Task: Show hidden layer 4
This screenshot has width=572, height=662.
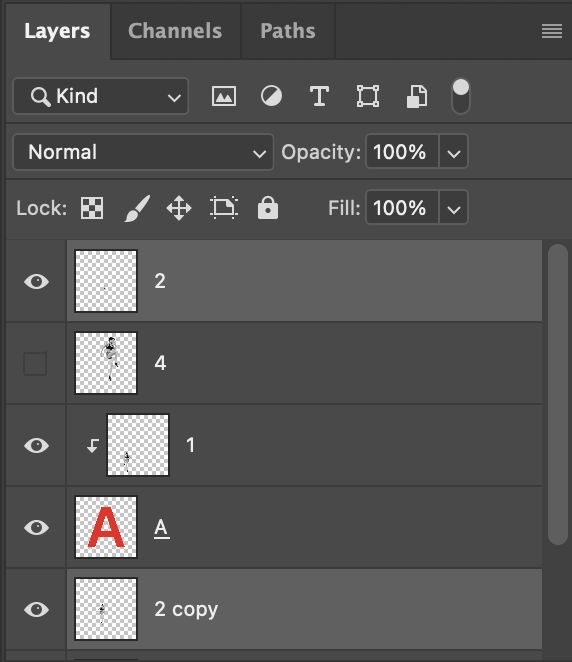Action: (35, 364)
